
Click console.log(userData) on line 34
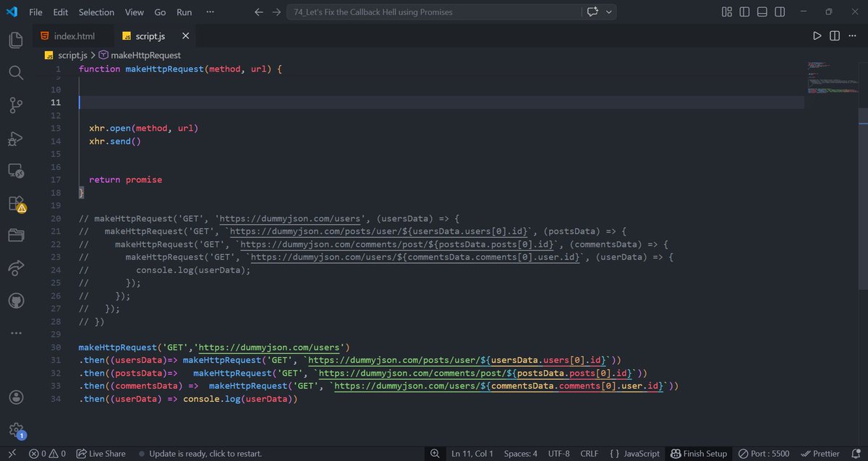[x=237, y=399]
